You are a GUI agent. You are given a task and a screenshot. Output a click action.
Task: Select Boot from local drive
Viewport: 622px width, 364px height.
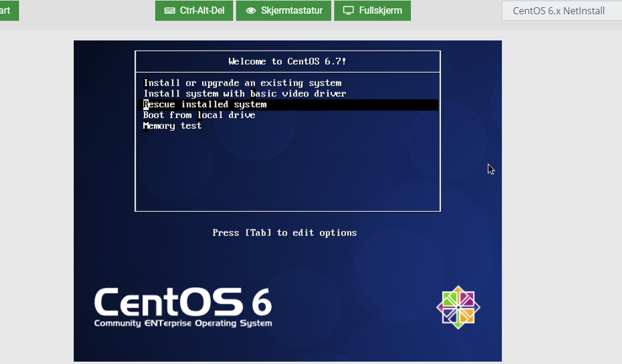tap(199, 115)
